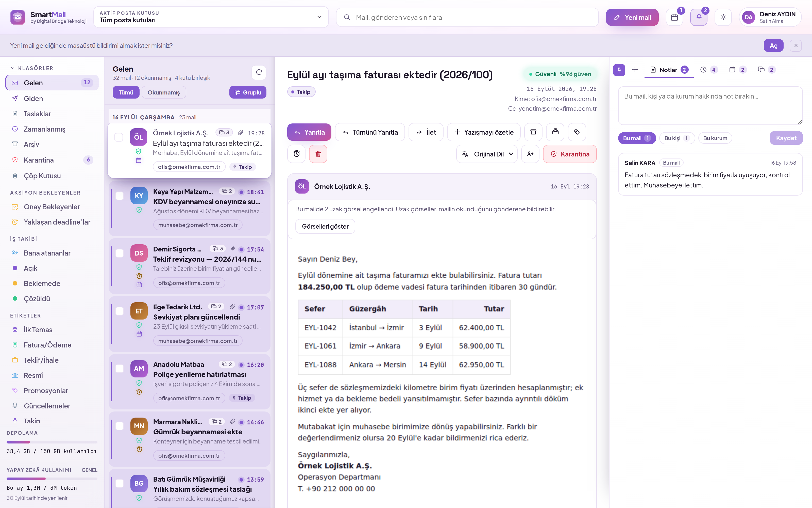This screenshot has height=508, width=812.
Task: Click the Yanıtla reply button
Action: tap(309, 132)
